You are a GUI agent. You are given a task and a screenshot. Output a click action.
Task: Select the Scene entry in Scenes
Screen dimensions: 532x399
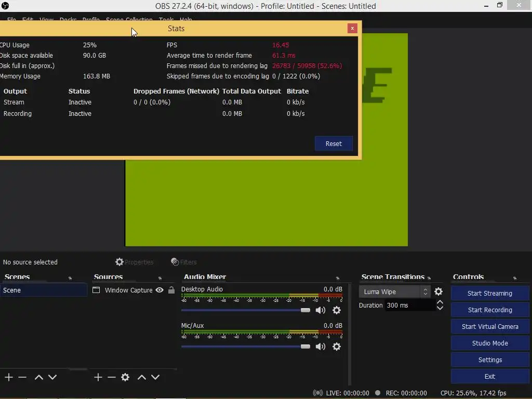[x=44, y=290]
